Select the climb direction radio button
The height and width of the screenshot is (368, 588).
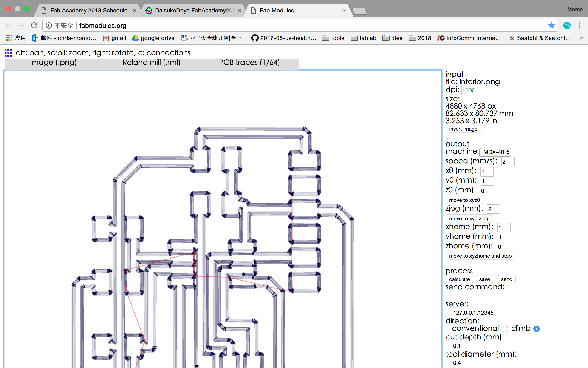pyautogui.click(x=537, y=329)
